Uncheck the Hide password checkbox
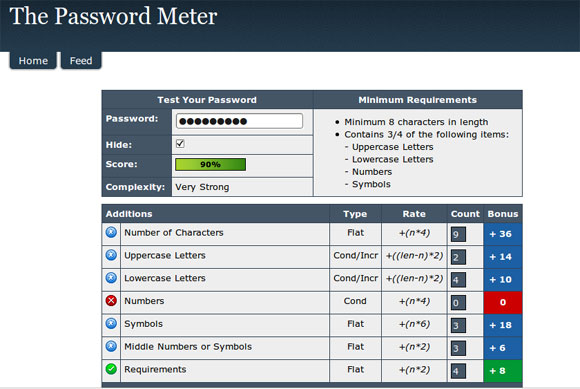Image resolution: width=580 pixels, height=389 pixels. coord(180,143)
